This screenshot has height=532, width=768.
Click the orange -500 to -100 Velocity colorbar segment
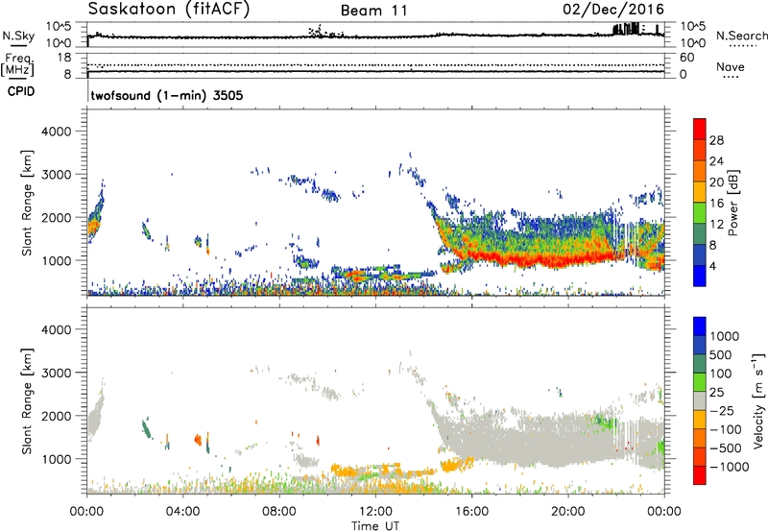pyautogui.click(x=700, y=438)
